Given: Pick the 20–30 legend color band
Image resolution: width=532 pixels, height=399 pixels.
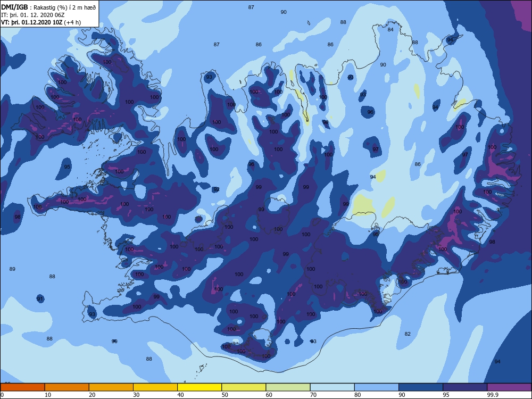Looking at the screenshot, I should tap(111, 387).
